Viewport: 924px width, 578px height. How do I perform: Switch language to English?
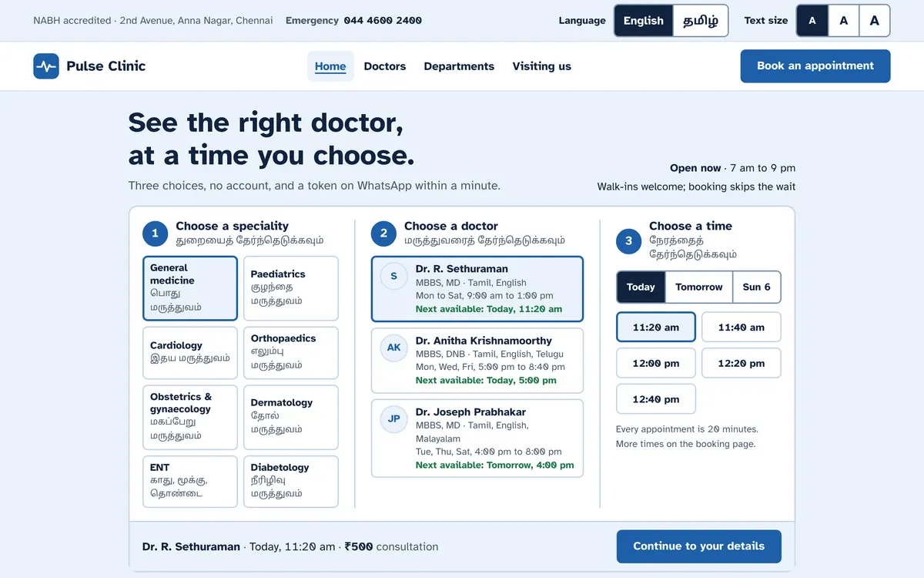click(644, 21)
